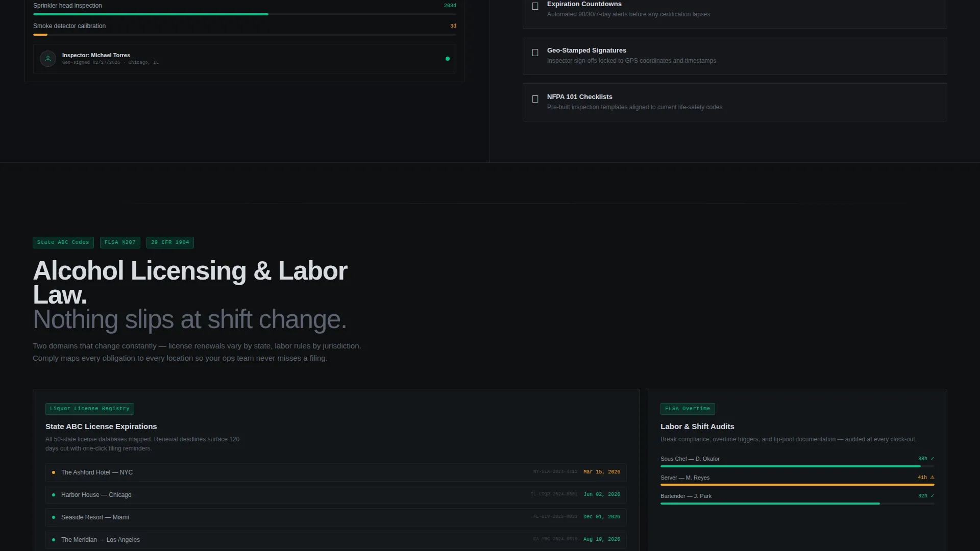Screen dimensions: 980x551
Task: Click the Dec 01, 2026 expiration date
Action: coord(602,517)
